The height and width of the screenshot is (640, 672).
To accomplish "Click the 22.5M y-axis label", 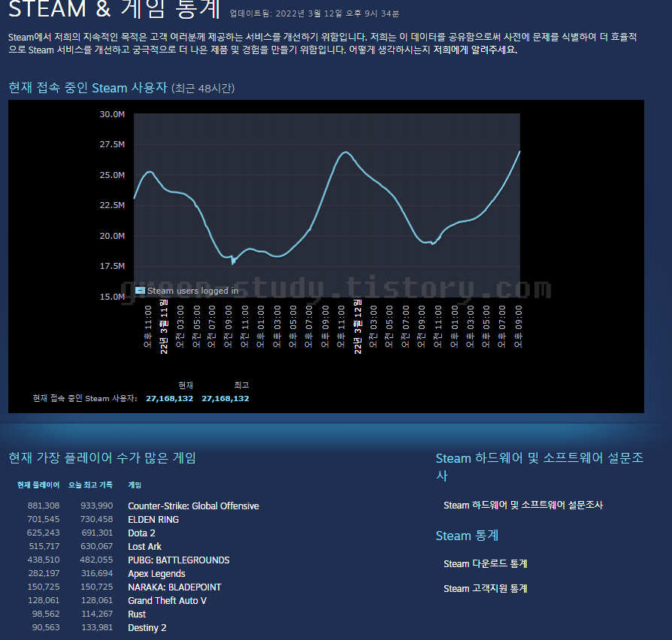I will point(112,205).
